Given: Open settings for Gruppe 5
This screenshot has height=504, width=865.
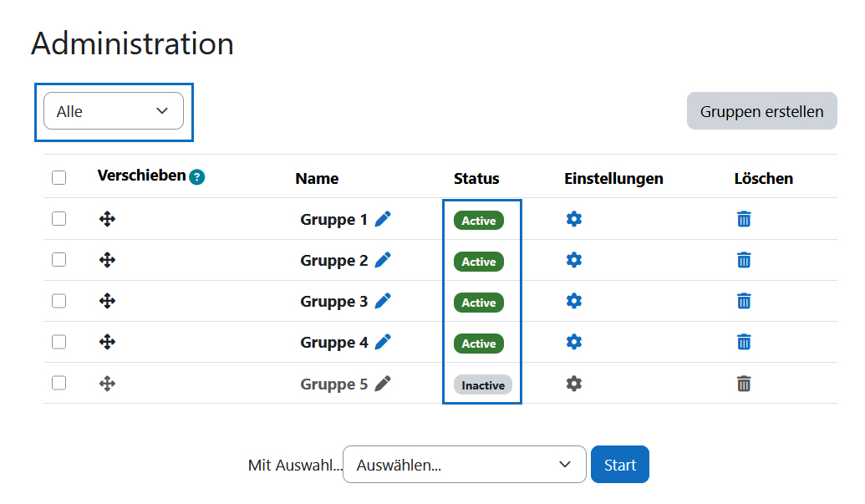Looking at the screenshot, I should click(574, 384).
